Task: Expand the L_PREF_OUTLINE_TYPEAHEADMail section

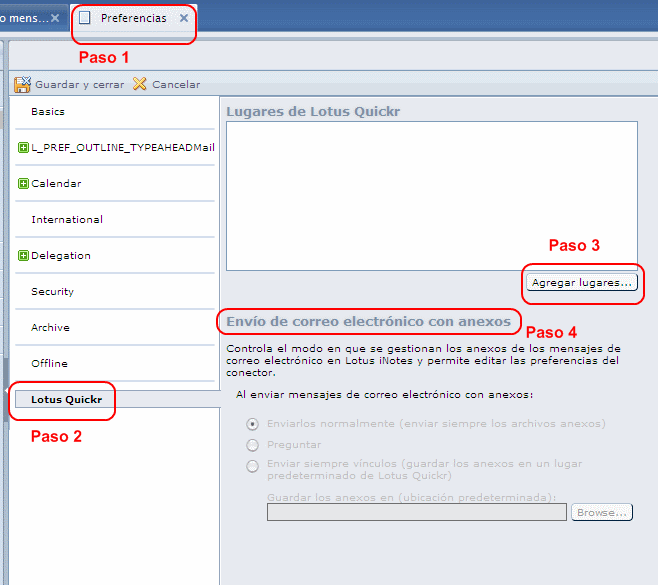Action: point(24,148)
